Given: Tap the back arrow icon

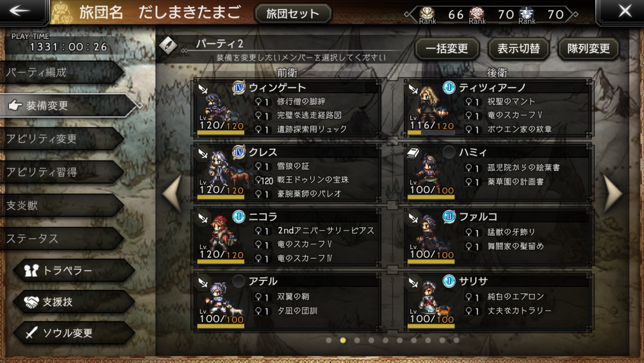Looking at the screenshot, I should [x=23, y=11].
